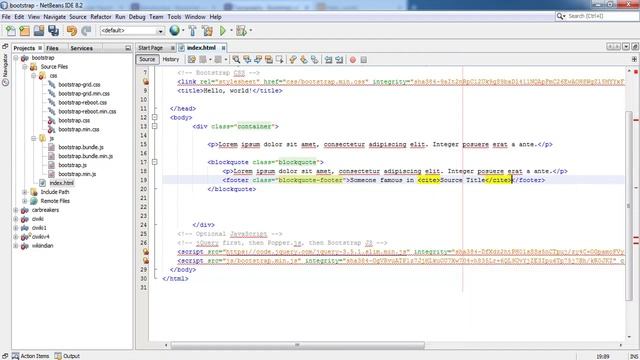Click the Last Edit editor icon
This screenshot has height=360, width=640.
pyautogui.click(x=191, y=60)
